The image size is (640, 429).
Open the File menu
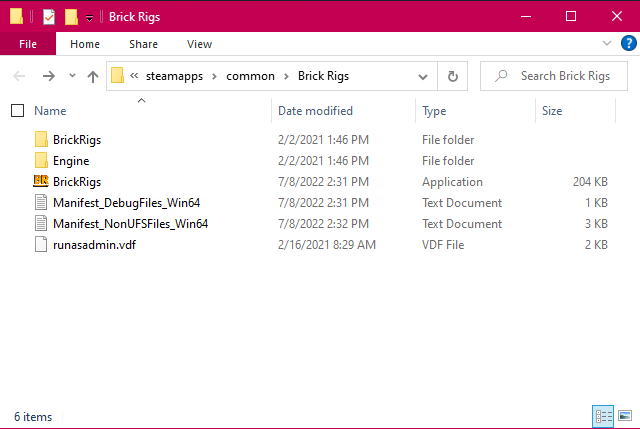pos(28,44)
